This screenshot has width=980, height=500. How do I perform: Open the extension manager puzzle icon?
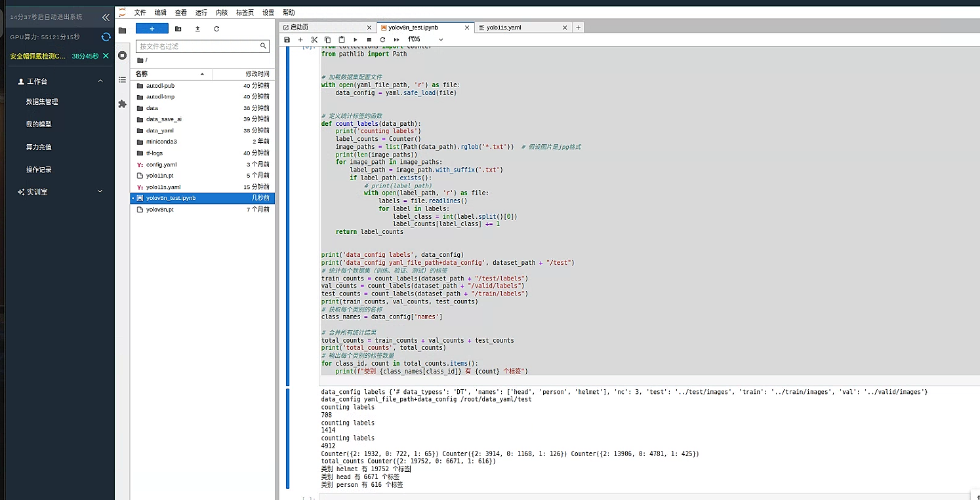[122, 104]
